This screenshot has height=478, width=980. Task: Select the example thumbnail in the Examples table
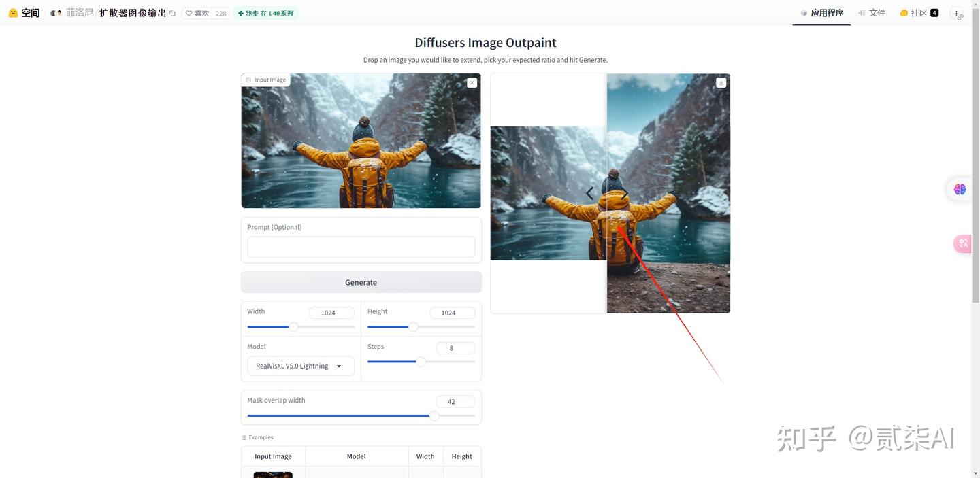(272, 474)
